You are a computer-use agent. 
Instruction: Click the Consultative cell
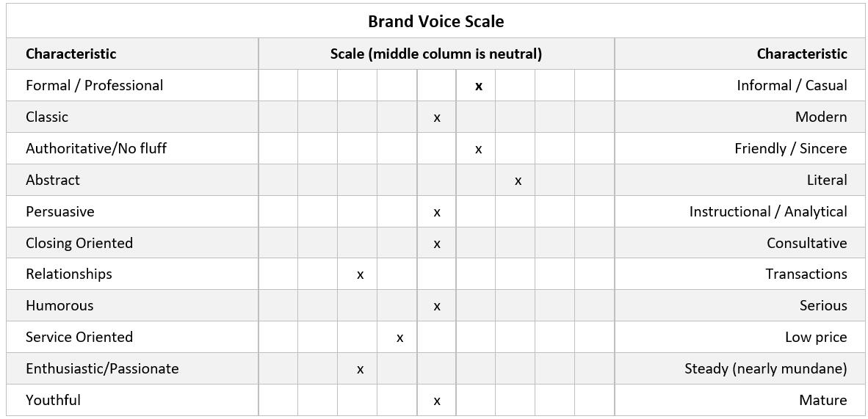[806, 243]
